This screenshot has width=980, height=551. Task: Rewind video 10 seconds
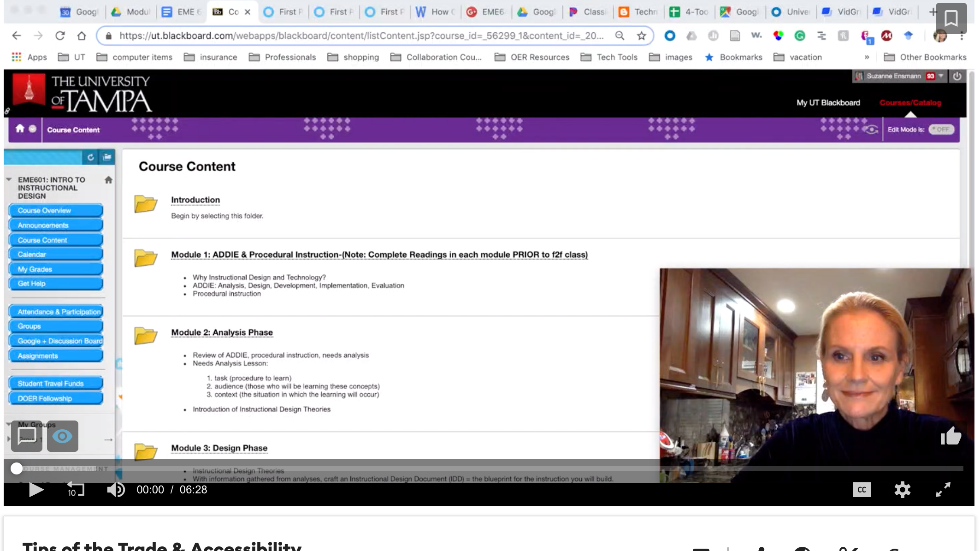(76, 490)
